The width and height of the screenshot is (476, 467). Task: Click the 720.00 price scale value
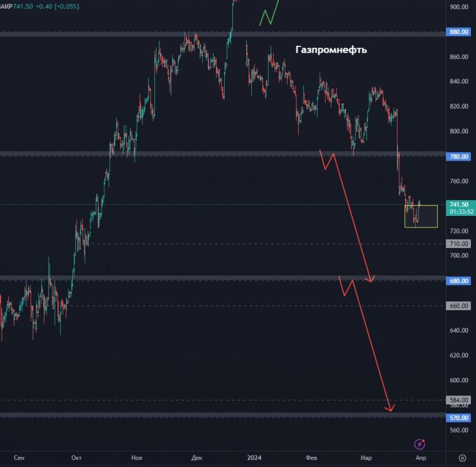pyautogui.click(x=459, y=231)
